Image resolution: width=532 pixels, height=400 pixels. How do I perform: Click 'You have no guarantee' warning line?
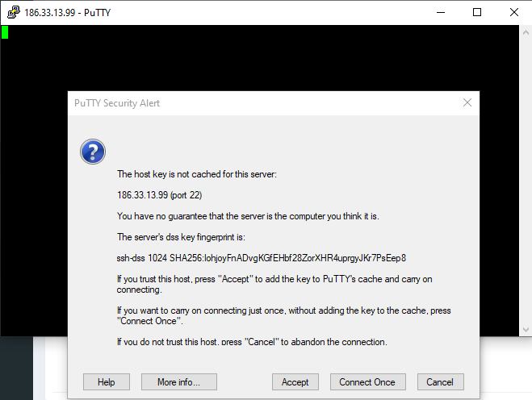248,216
